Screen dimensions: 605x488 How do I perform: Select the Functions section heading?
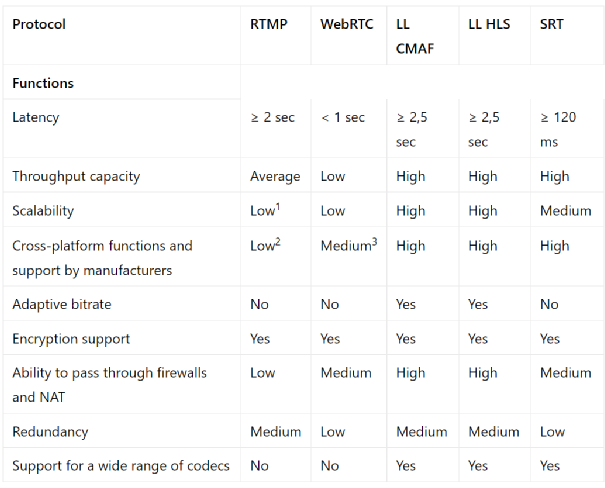pos(43,83)
